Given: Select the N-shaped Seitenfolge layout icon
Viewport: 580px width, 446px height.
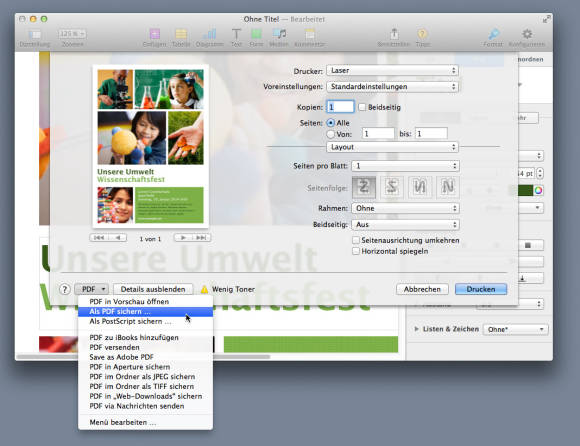Looking at the screenshot, I should tap(448, 187).
